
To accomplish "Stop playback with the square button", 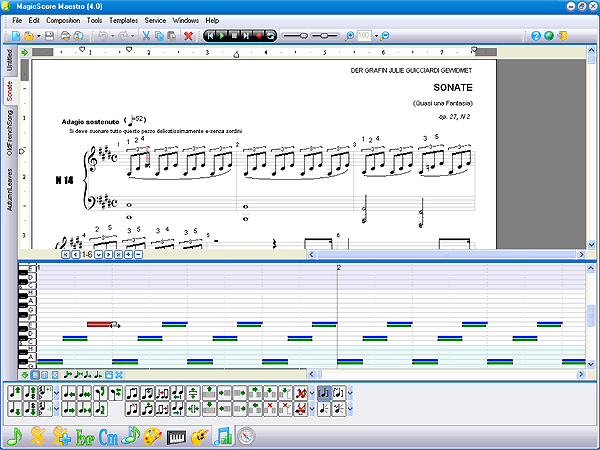I will pyautogui.click(x=234, y=36).
